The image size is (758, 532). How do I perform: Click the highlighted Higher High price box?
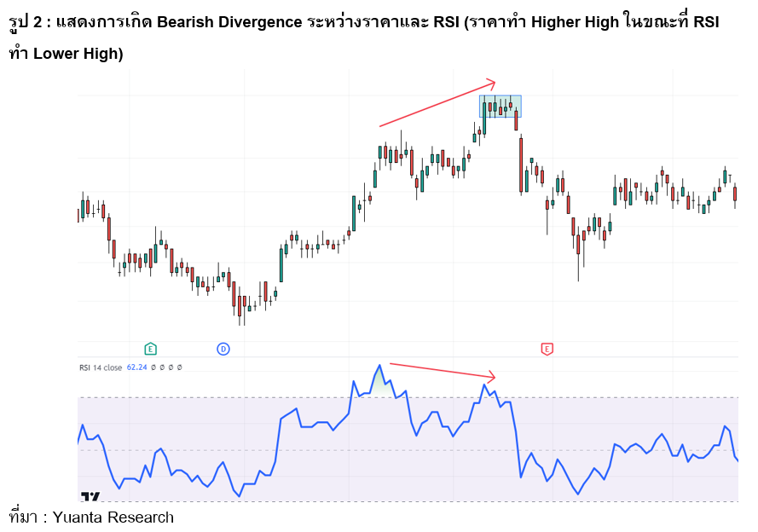(x=500, y=106)
